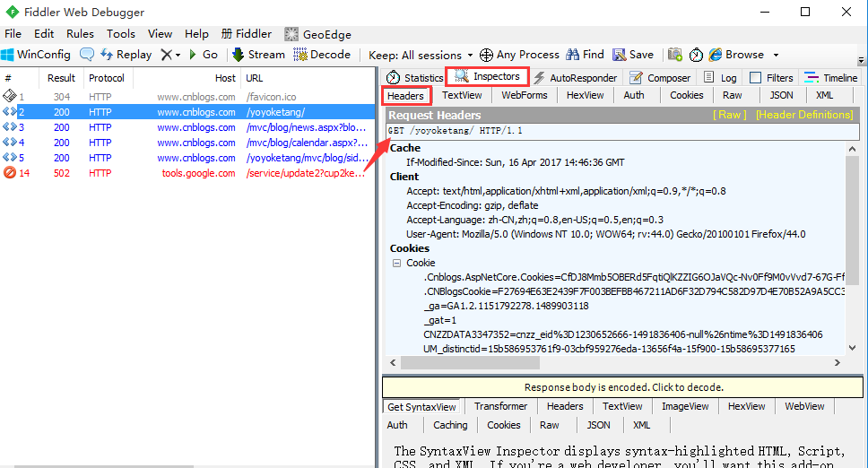Select the Transformer response tab

501,406
